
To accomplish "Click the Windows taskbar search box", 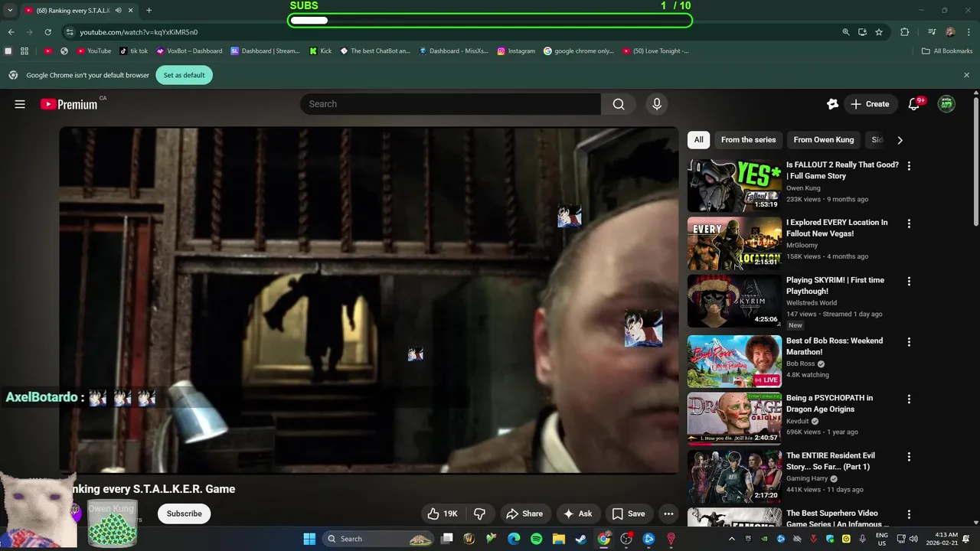I will point(379,539).
